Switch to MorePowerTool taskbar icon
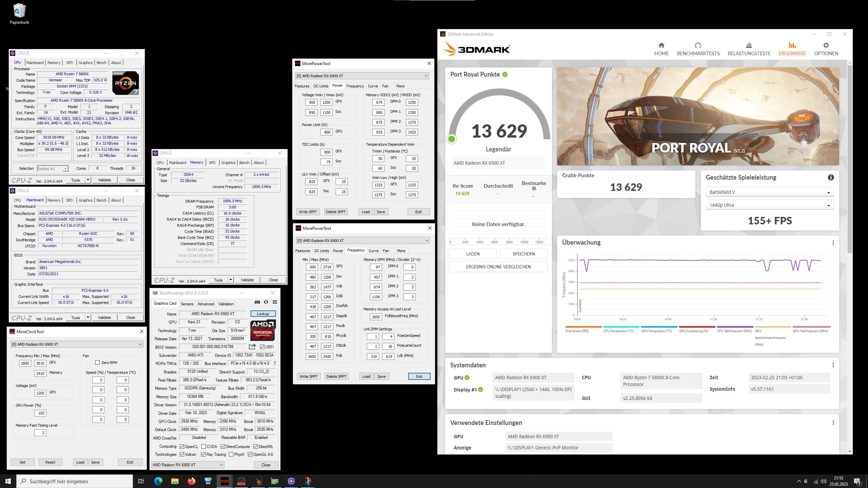The width and height of the screenshot is (868, 488). 225,481
